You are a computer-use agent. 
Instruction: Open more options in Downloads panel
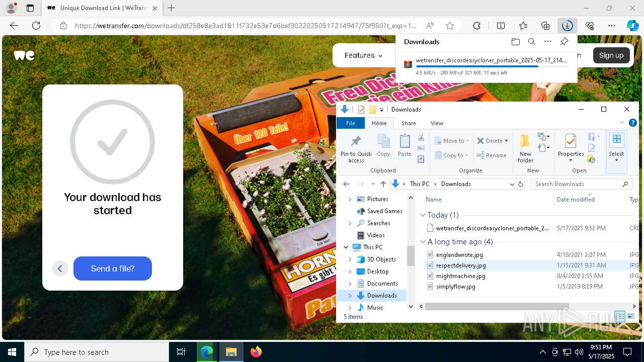pyautogui.click(x=548, y=42)
